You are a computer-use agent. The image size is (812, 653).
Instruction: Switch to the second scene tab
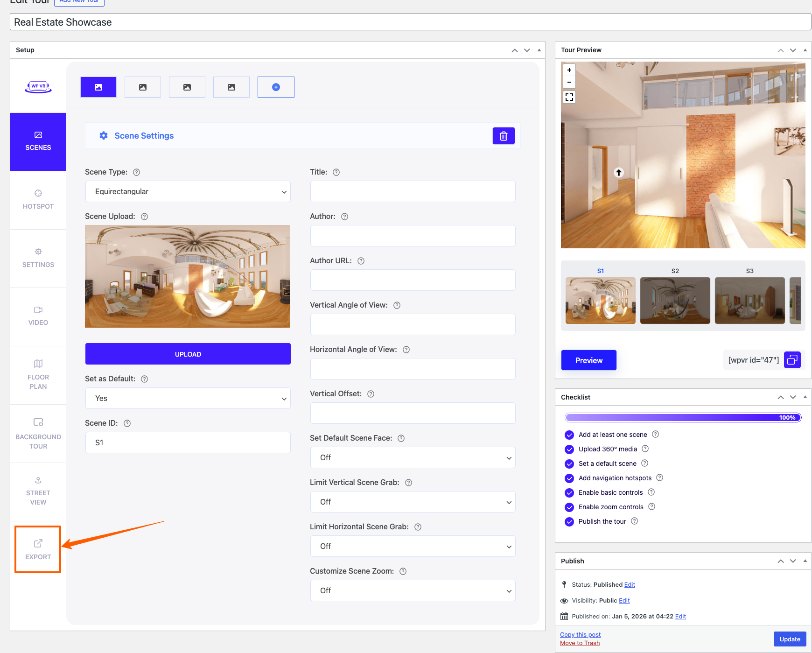coord(142,87)
